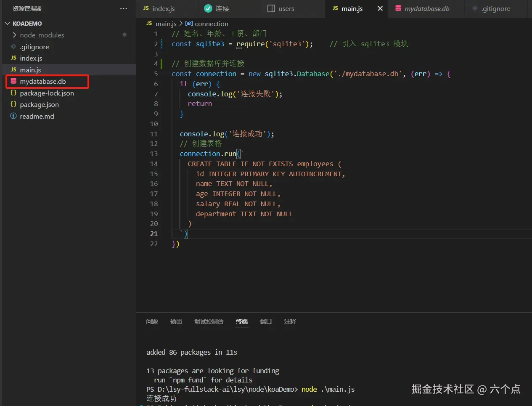Open .gitignore in the file tree
Image resolution: width=532 pixels, height=406 pixels.
click(x=34, y=47)
